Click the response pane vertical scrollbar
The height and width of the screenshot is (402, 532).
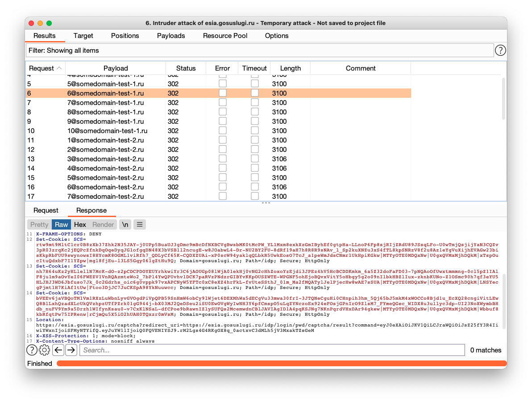pos(503,301)
